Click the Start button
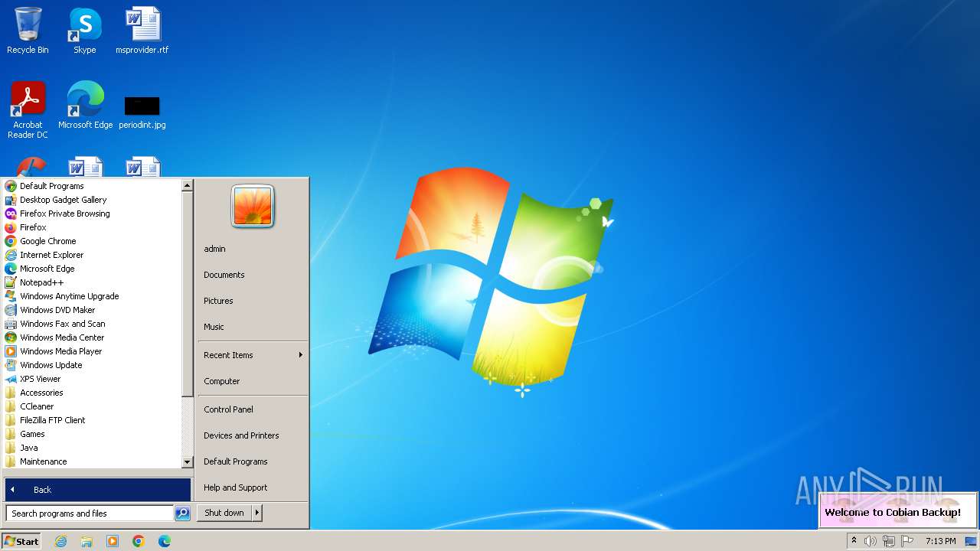 21,541
